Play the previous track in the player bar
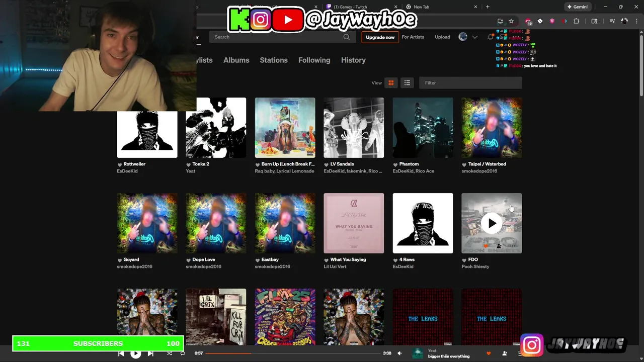This screenshot has height=362, width=644. tap(121, 353)
